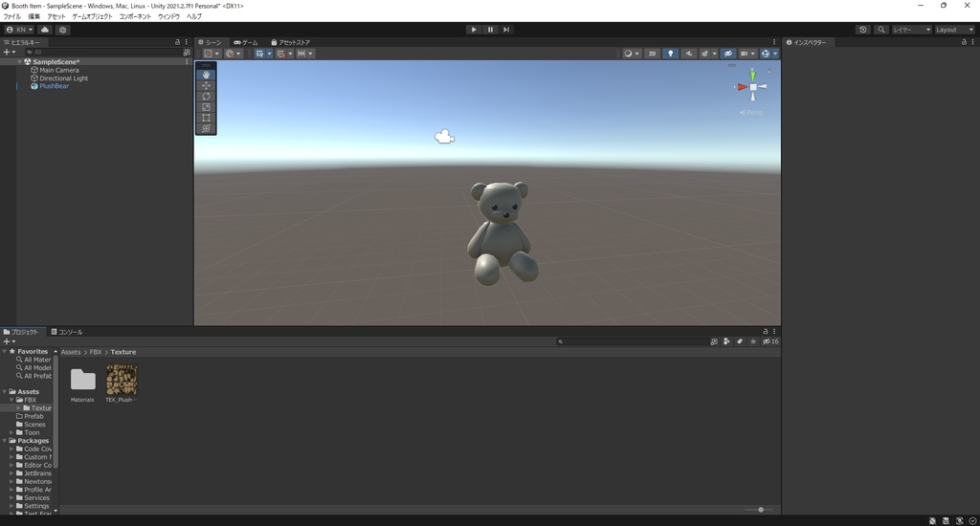The width and height of the screenshot is (980, 526).
Task: Open the ゲームオブジェクト menu
Action: pyautogui.click(x=92, y=17)
